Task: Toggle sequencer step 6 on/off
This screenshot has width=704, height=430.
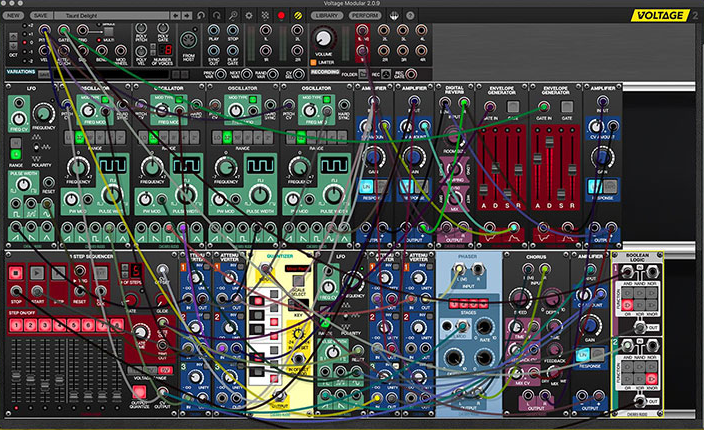Action: [x=88, y=325]
